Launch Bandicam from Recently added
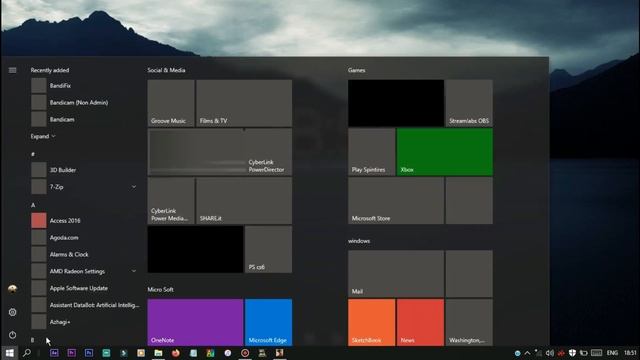 [85, 119]
